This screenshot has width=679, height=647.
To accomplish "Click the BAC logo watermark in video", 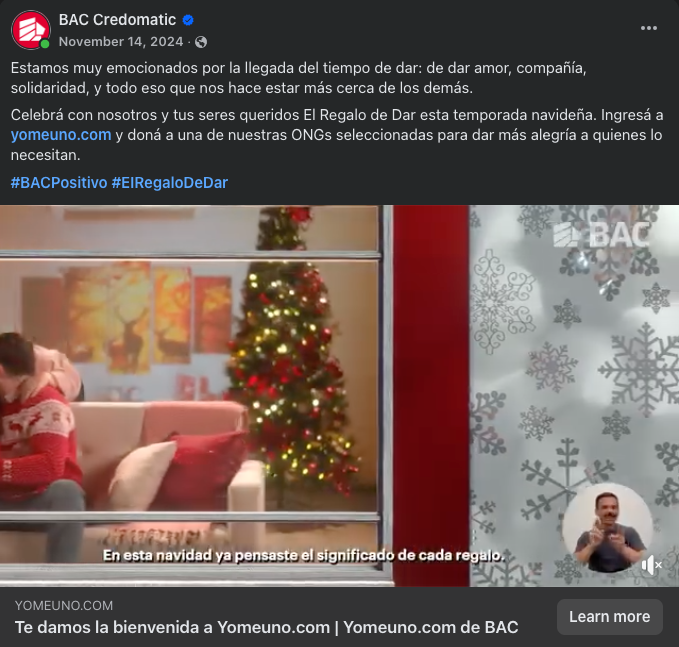I will click(x=601, y=235).
